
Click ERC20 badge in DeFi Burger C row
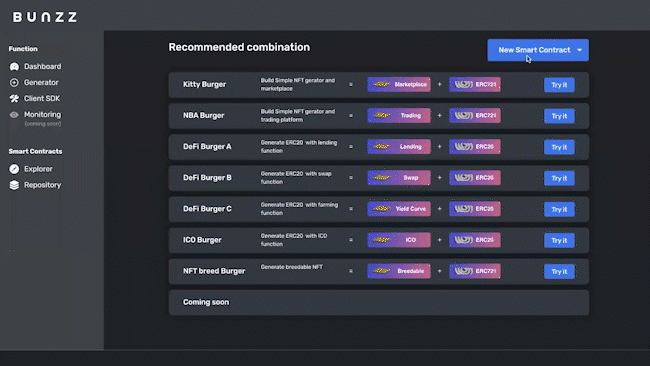coord(475,209)
